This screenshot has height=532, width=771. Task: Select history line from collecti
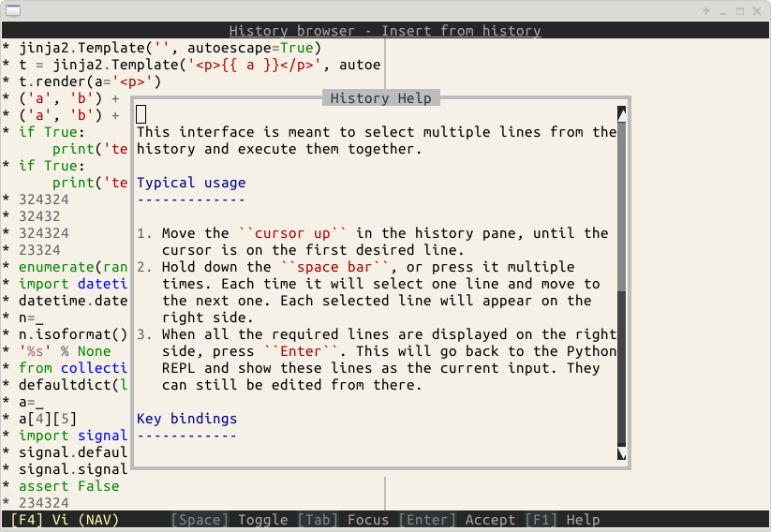click(x=73, y=367)
